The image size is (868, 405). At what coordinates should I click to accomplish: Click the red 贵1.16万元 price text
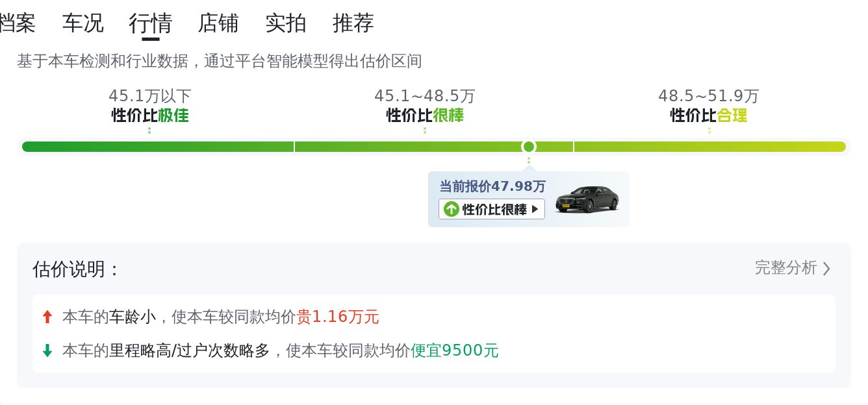click(x=338, y=317)
